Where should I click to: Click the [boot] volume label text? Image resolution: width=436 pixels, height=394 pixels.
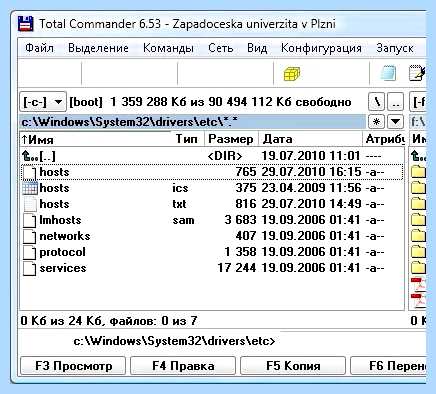tap(86, 102)
